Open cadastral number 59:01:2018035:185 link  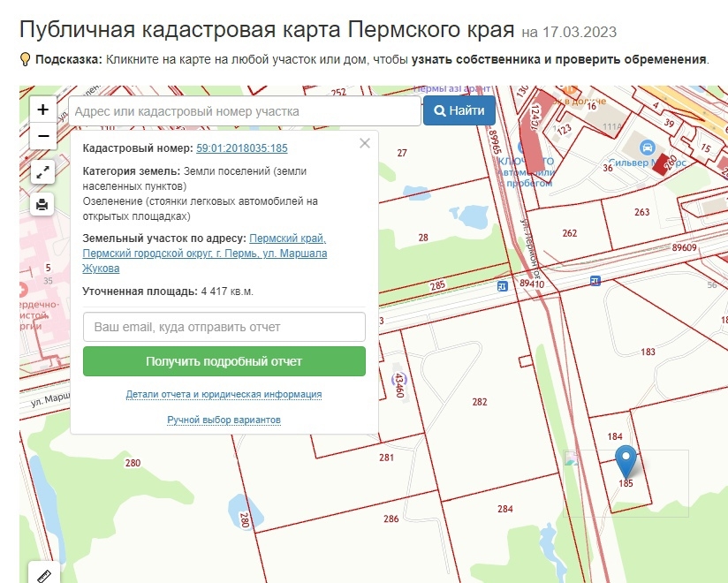tap(242, 148)
